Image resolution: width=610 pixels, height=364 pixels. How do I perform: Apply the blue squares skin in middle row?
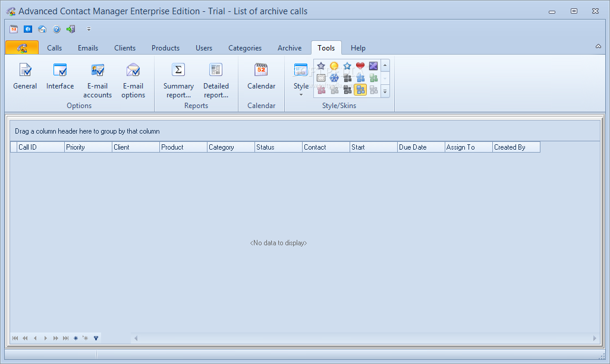click(361, 78)
